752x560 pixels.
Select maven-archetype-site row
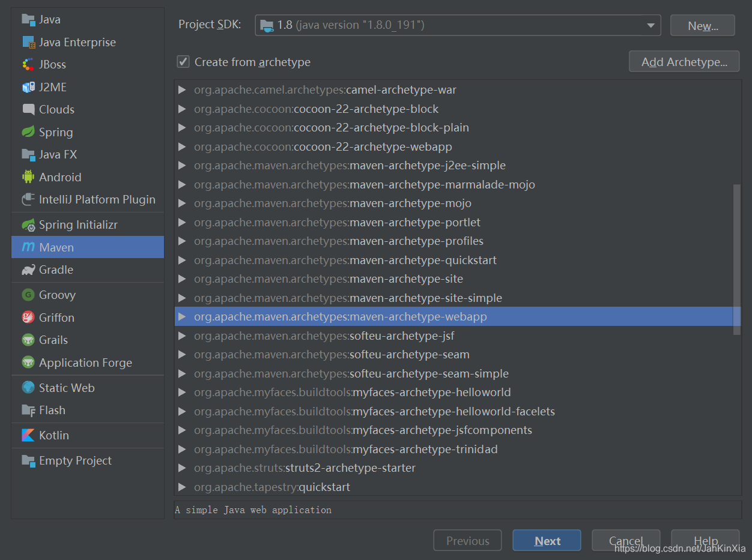(x=458, y=279)
